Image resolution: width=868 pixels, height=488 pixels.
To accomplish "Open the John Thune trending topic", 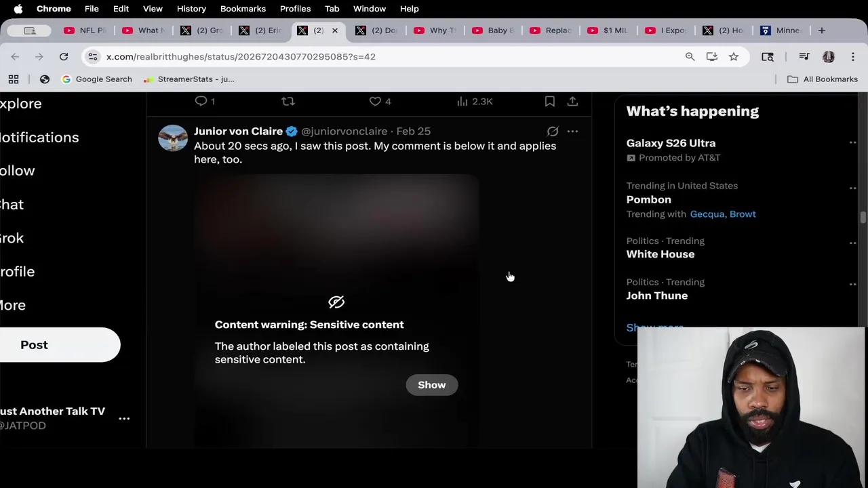I will pos(657,296).
